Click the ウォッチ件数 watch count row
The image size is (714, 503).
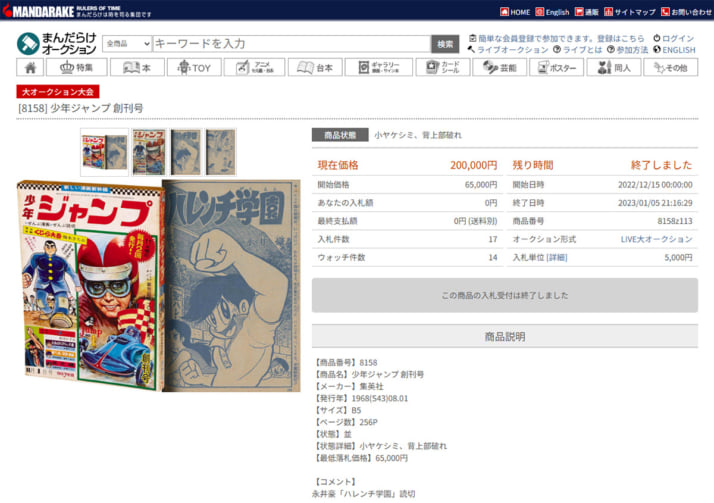coord(407,257)
